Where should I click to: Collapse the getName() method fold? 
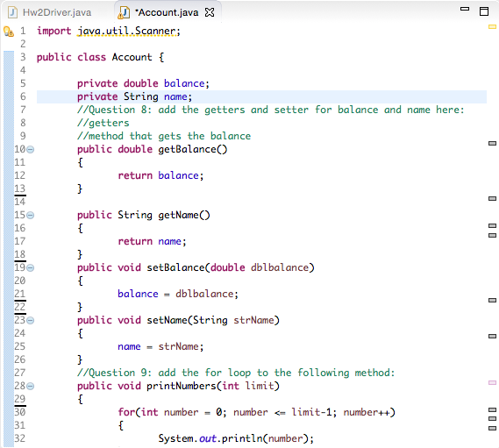(x=30, y=215)
